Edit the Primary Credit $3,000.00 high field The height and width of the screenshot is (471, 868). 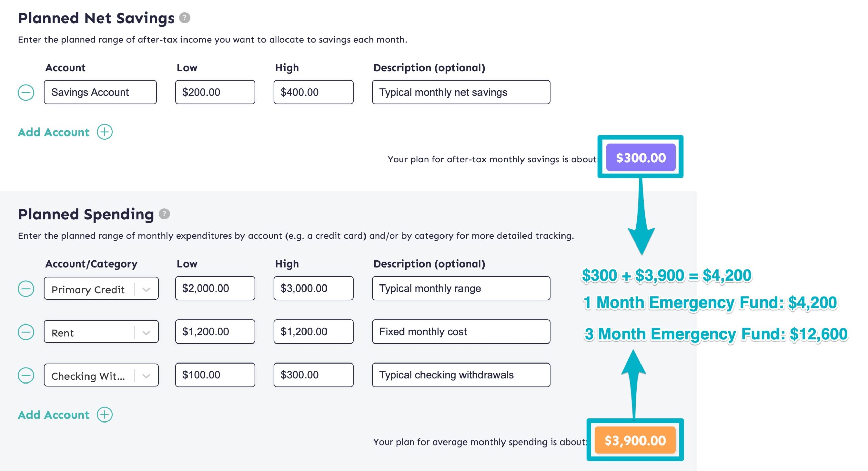313,289
